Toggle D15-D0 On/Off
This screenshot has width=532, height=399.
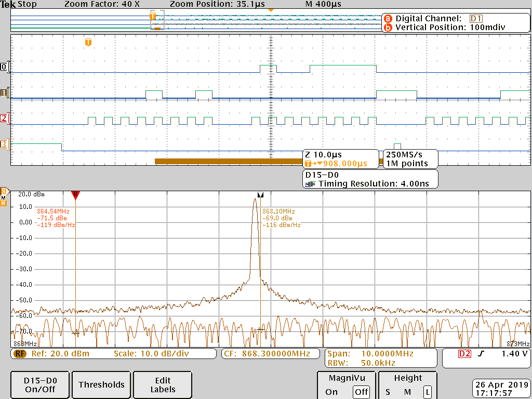40,384
